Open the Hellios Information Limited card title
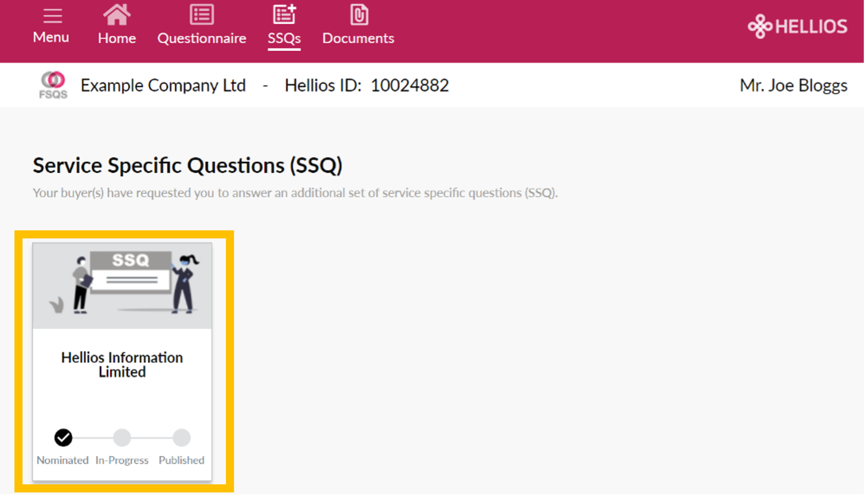This screenshot has width=868, height=497. 122,365
